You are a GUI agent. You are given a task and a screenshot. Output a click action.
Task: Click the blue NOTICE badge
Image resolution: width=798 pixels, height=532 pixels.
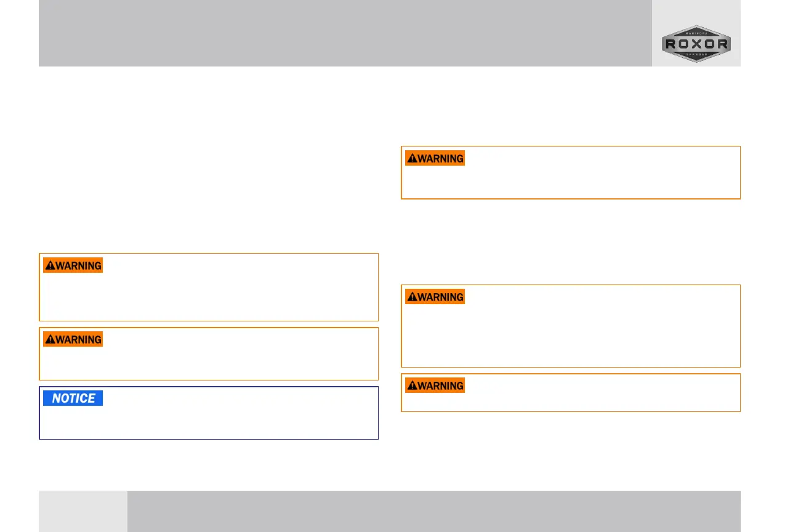click(73, 398)
